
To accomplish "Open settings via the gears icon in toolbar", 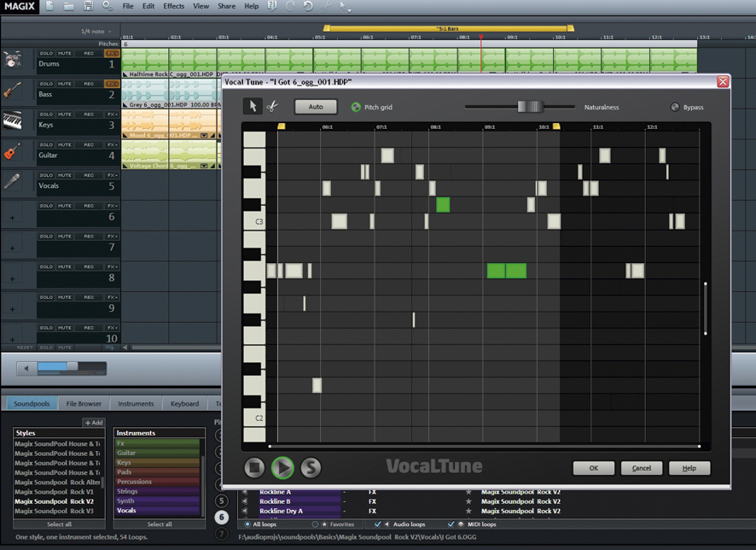I will pyautogui.click(x=108, y=6).
